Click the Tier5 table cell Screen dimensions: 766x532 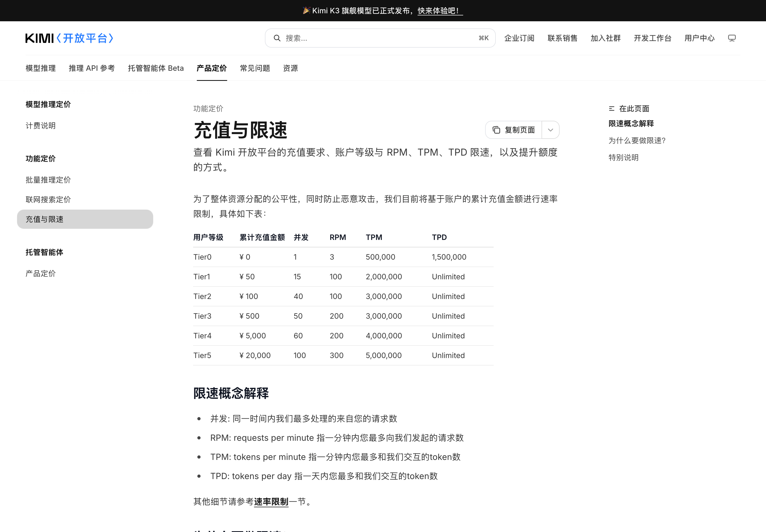click(202, 355)
